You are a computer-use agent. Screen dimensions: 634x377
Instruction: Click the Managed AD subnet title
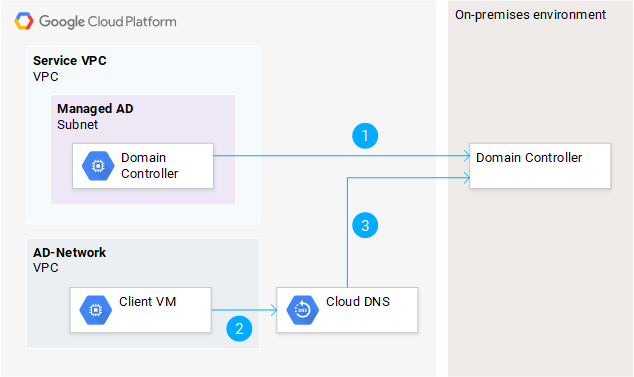[x=95, y=109]
